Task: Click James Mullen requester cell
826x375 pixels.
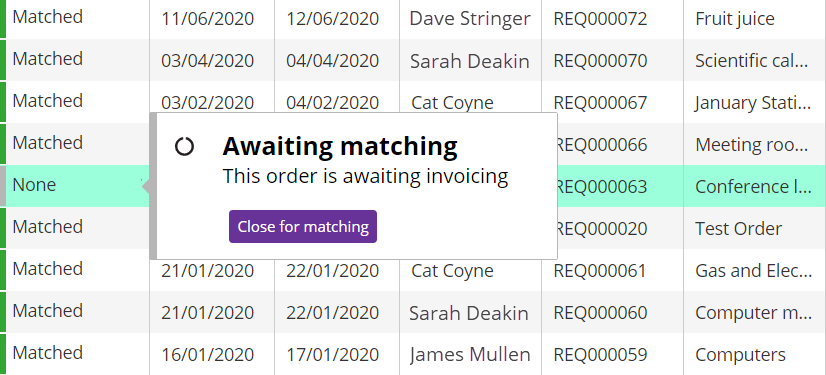Action: click(470, 354)
